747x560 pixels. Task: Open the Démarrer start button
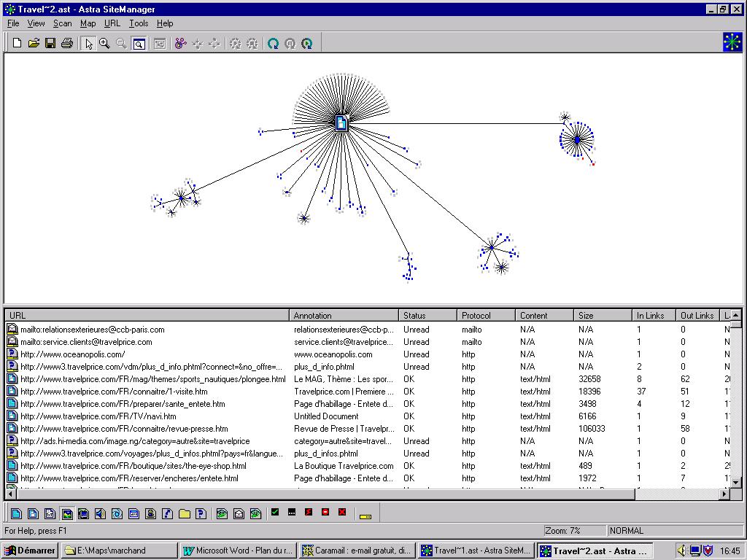pos(29,551)
